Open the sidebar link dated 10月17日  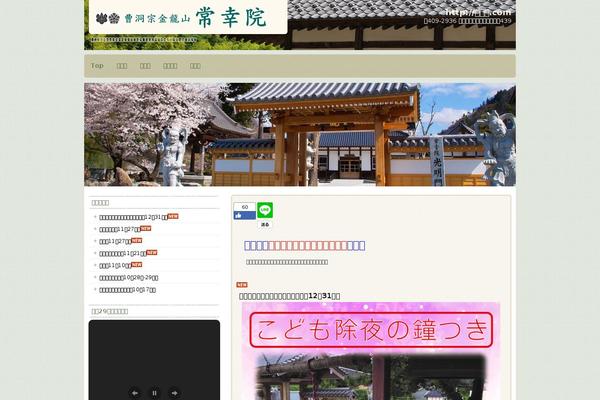[x=127, y=290]
